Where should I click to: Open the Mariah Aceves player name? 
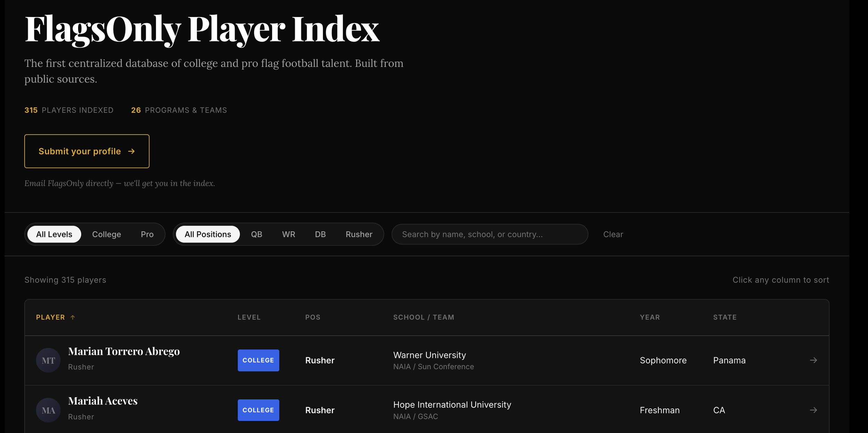pos(103,401)
